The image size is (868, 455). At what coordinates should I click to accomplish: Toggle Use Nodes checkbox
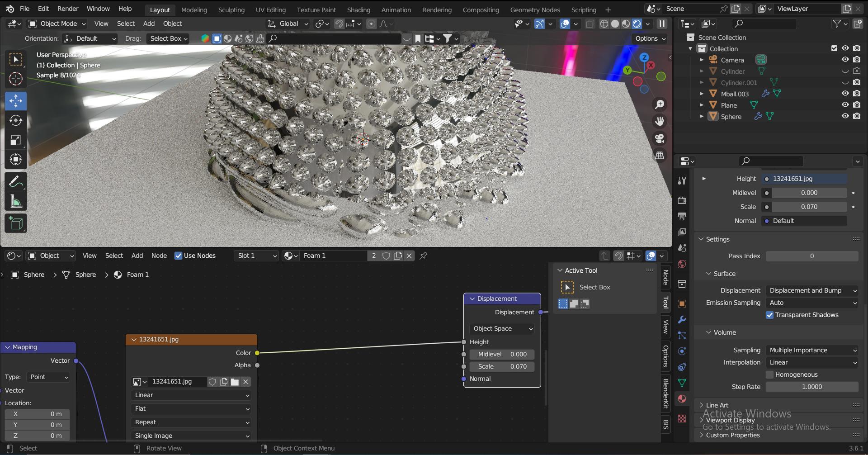178,256
